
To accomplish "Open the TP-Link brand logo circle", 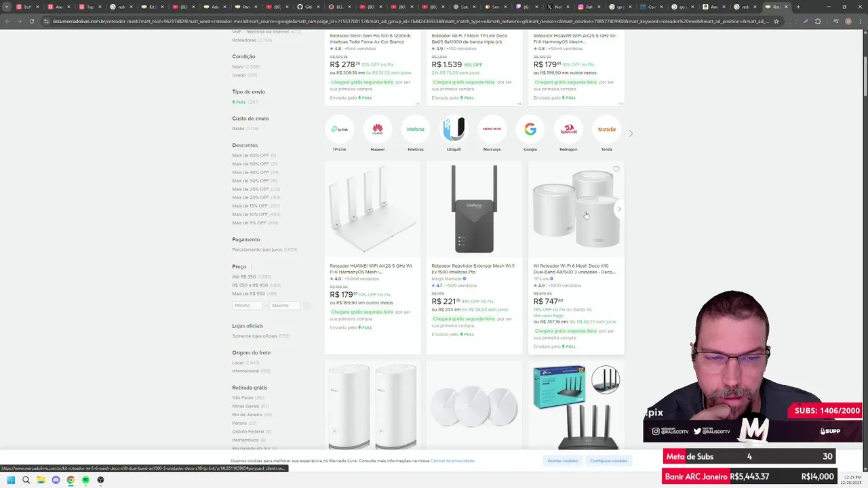I will 339,129.
